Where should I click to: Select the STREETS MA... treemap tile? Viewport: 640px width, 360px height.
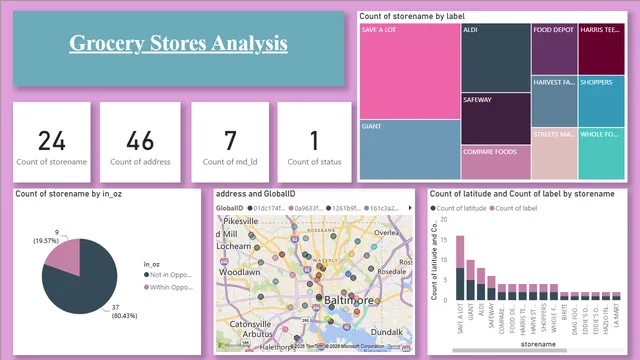click(x=554, y=153)
